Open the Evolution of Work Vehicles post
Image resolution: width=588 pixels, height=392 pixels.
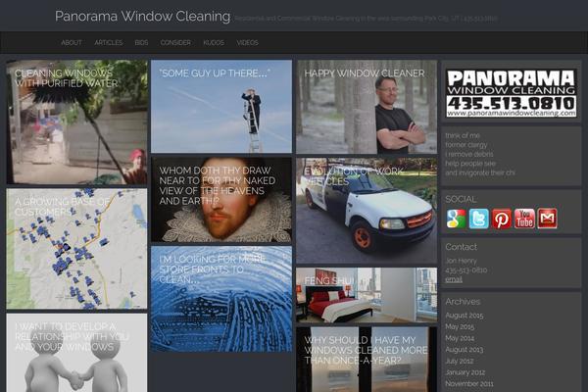367,211
